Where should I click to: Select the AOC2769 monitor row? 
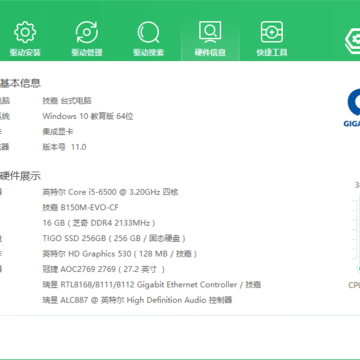click(104, 269)
